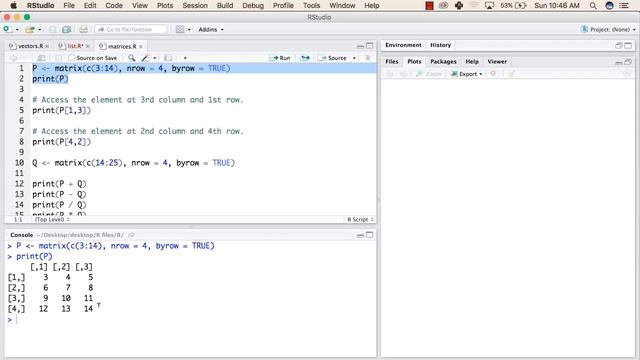Viewport: 640px width, 360px height.
Task: Create a new file with the toolbar icon
Action: pos(7,29)
